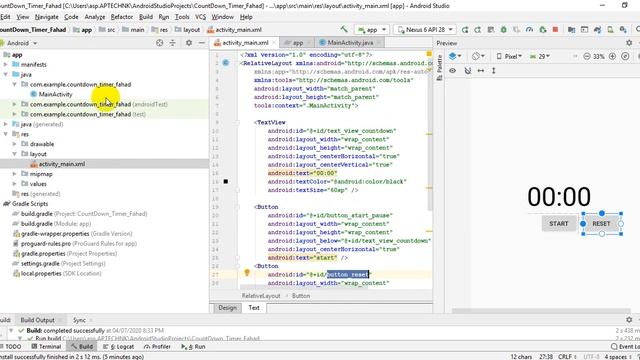Open the Palette side tab
Screen dimensions: 640x360
pos(439,67)
